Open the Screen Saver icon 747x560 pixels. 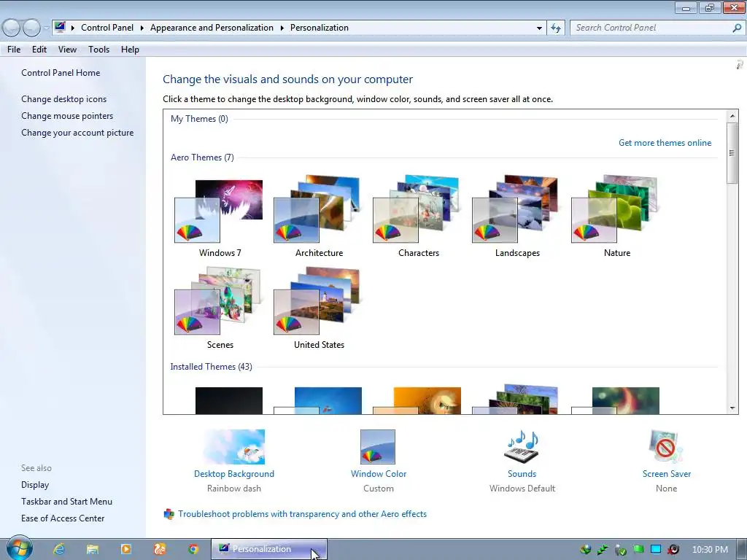pos(666,447)
